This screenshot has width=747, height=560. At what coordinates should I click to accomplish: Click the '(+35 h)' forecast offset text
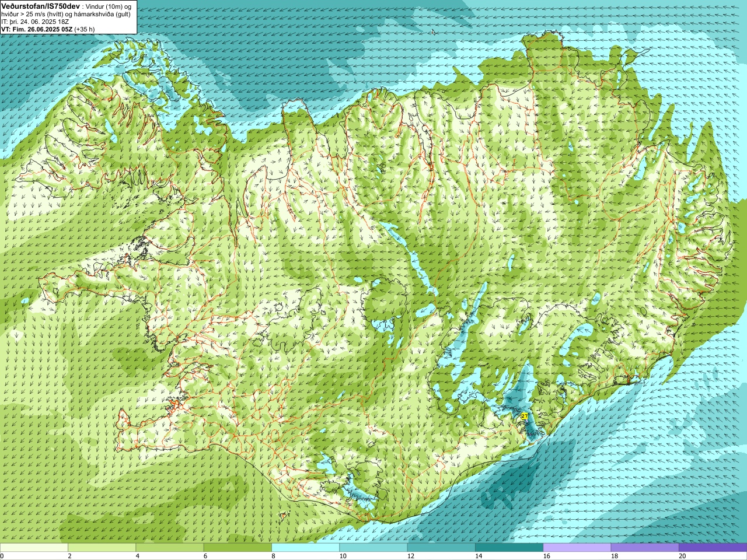coord(85,29)
